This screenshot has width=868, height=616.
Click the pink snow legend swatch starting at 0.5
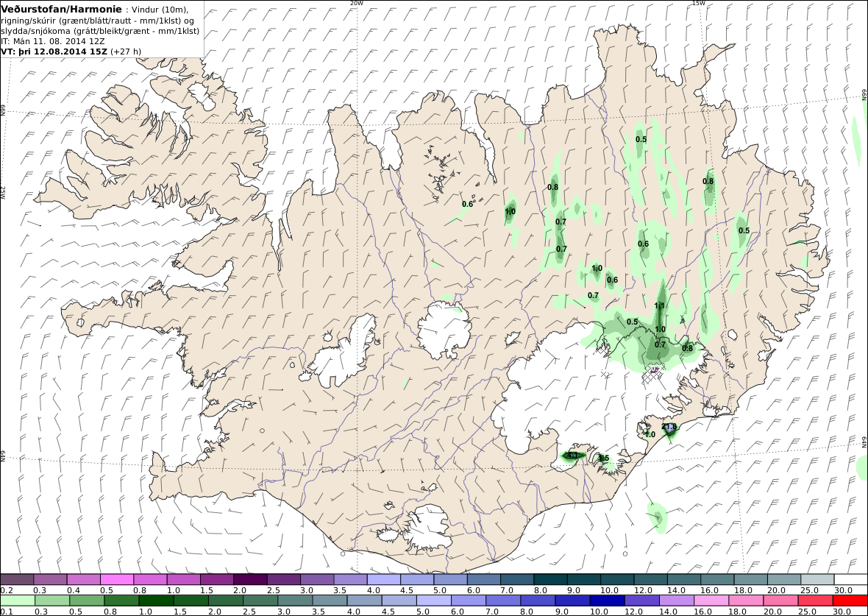117,579
